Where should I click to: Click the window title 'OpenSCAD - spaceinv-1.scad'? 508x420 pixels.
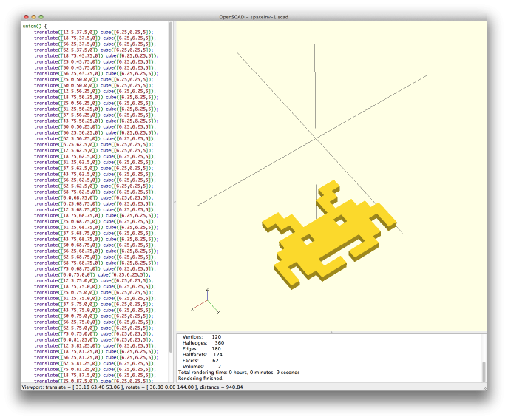tap(254, 17)
